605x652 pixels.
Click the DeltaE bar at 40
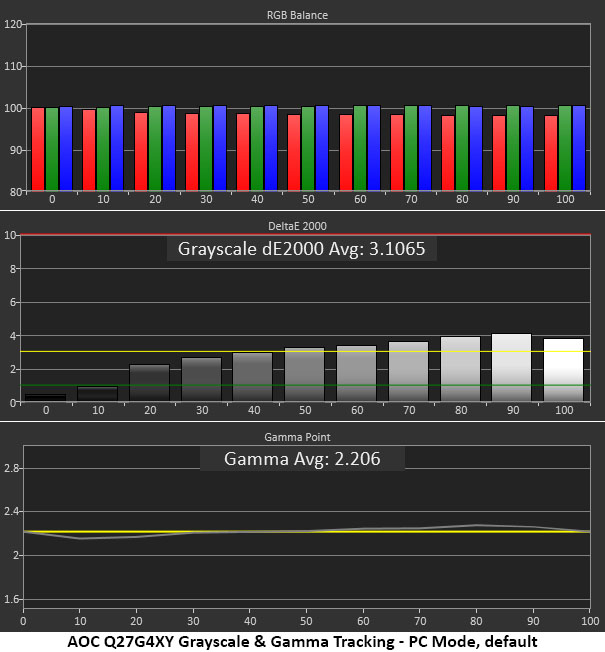click(253, 377)
